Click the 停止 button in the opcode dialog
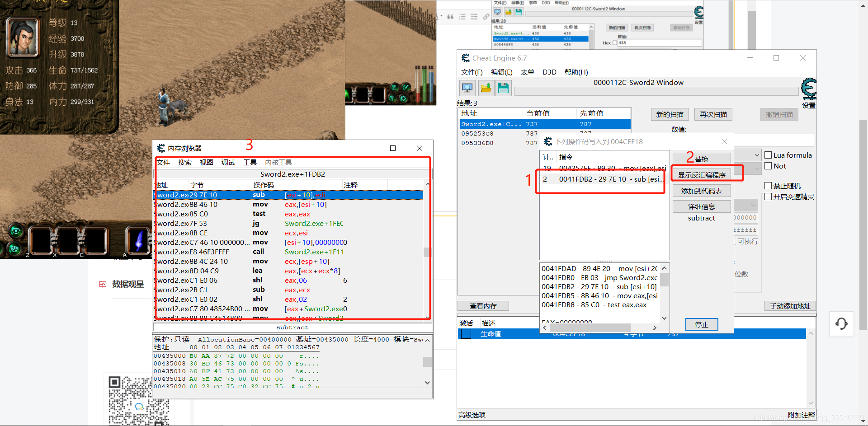The height and width of the screenshot is (426, 868). (701, 324)
